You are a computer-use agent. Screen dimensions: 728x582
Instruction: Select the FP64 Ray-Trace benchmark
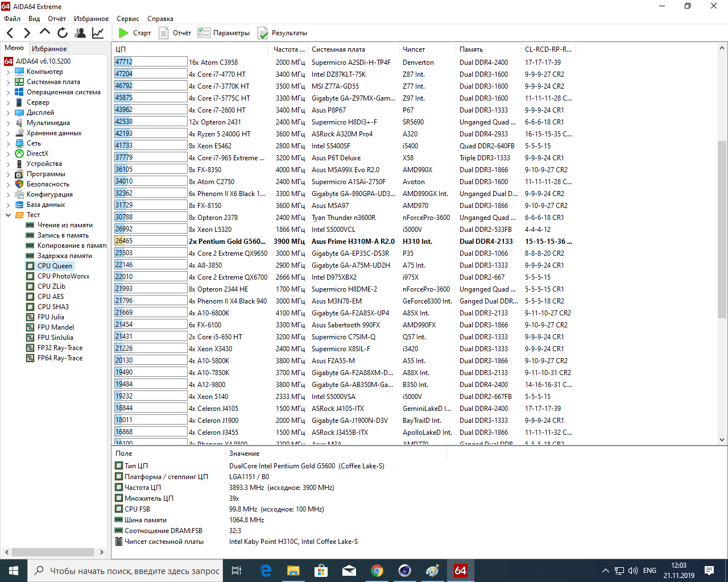[x=60, y=358]
